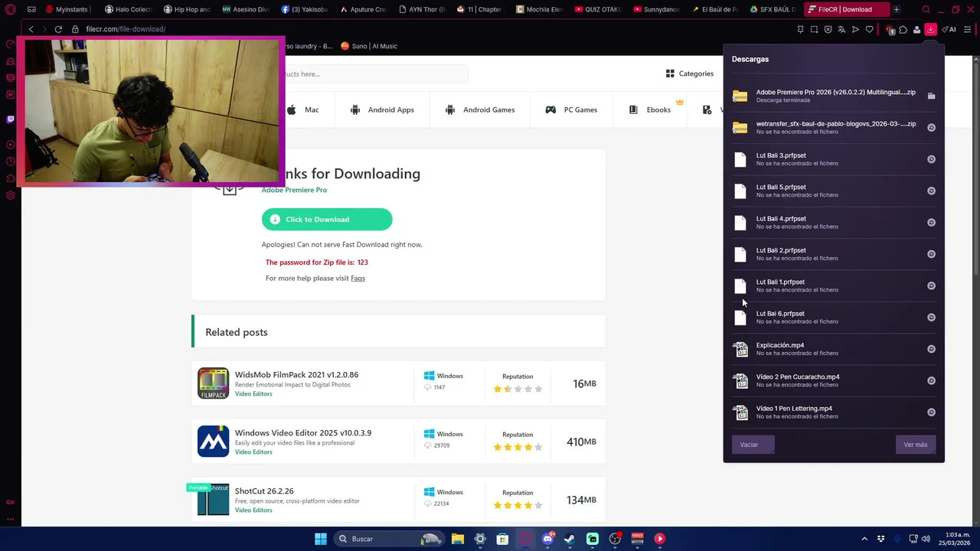The height and width of the screenshot is (551, 980).
Task: Open the extensions cube icon
Action: (903, 29)
